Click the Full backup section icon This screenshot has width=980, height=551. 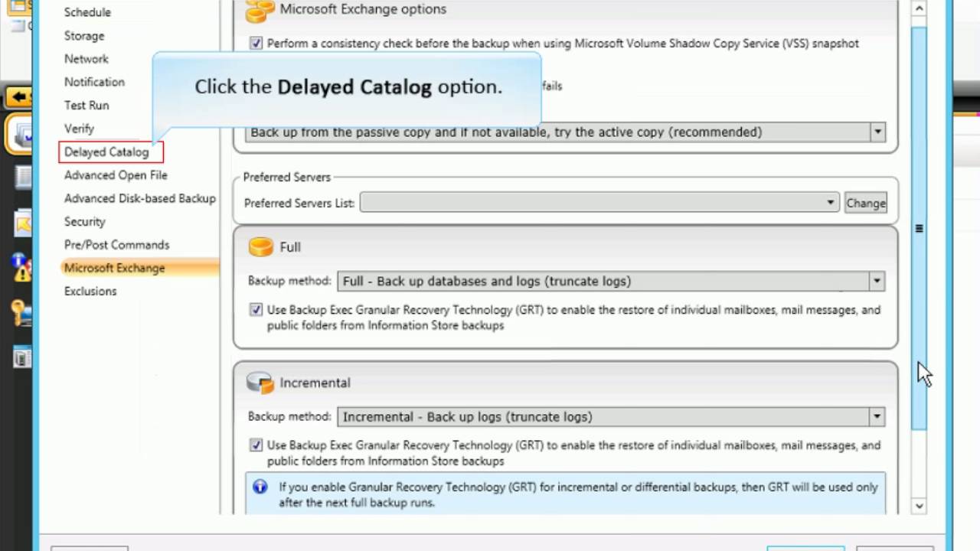(261, 247)
